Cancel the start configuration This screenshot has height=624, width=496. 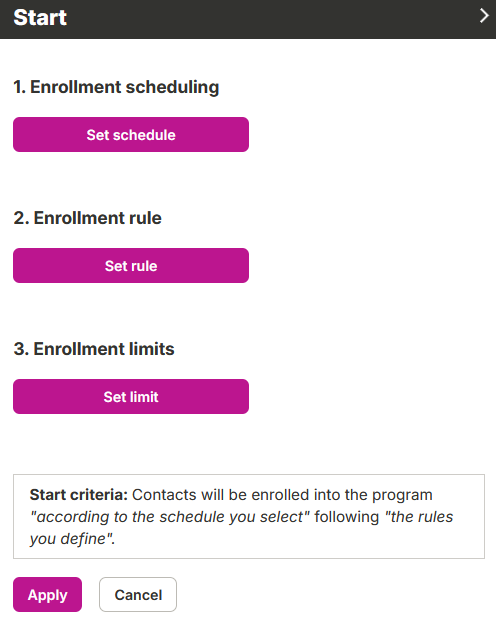[x=138, y=595]
